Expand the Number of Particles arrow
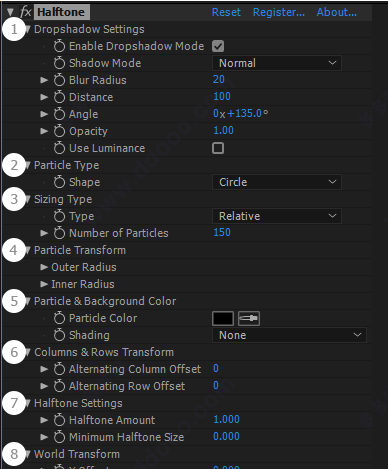This screenshot has width=388, height=469. pos(44,233)
